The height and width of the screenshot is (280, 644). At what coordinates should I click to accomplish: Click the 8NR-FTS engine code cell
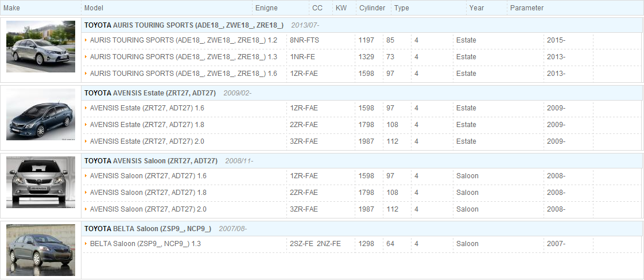[304, 40]
